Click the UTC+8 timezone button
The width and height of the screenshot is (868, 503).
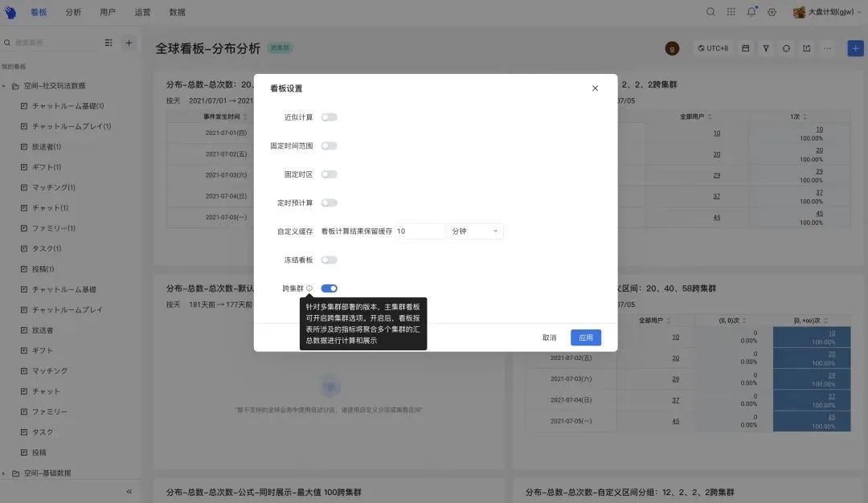(x=713, y=49)
